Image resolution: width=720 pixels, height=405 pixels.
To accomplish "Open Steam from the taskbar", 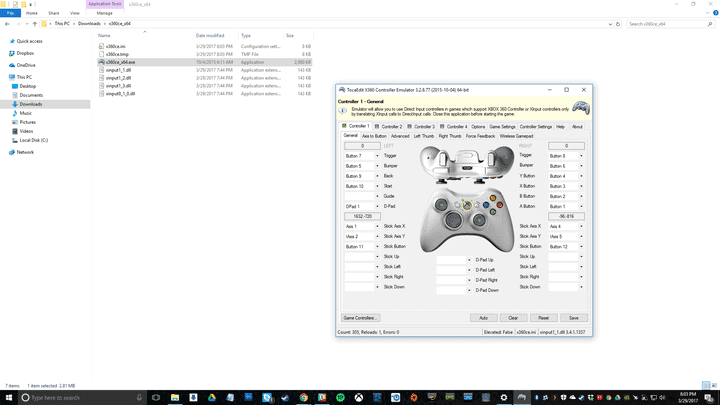I will 285,398.
